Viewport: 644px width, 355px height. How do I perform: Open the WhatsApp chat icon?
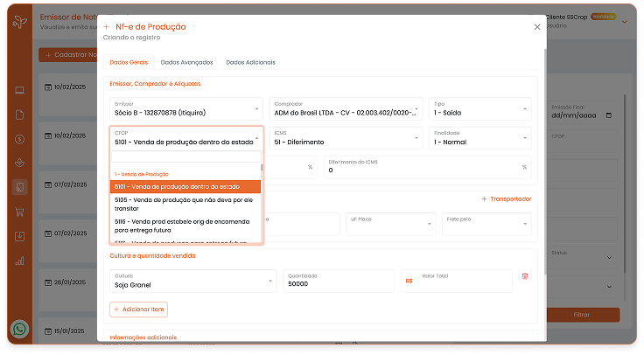pyautogui.click(x=19, y=330)
